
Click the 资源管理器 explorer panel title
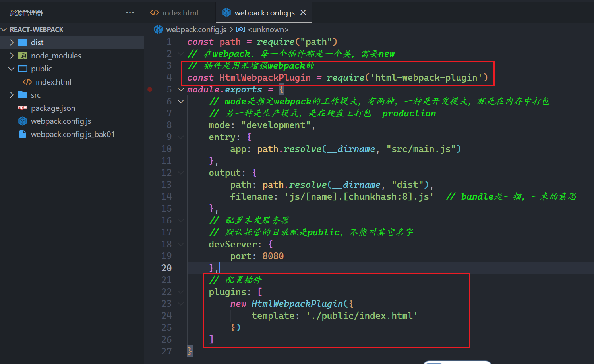pos(26,13)
